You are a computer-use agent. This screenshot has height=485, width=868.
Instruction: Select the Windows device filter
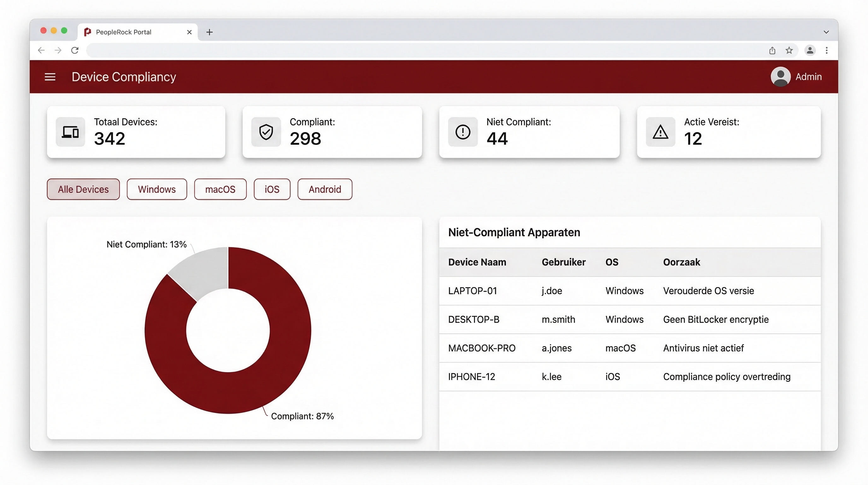click(157, 189)
